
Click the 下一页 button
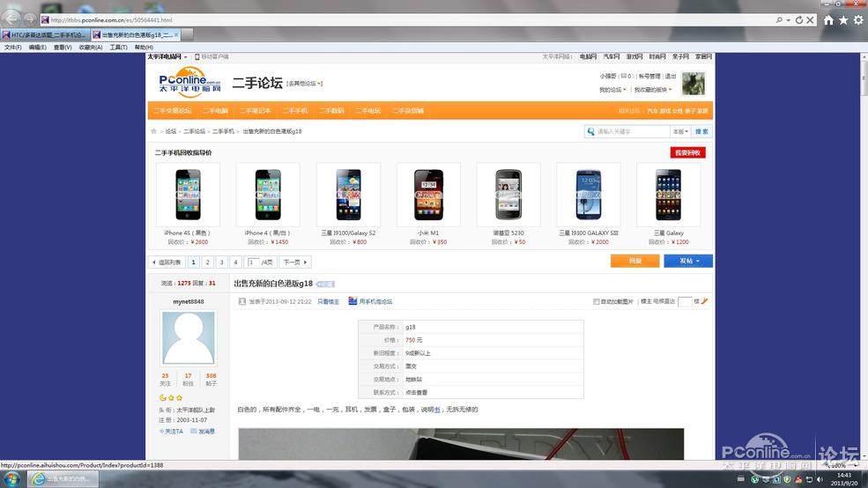click(295, 262)
